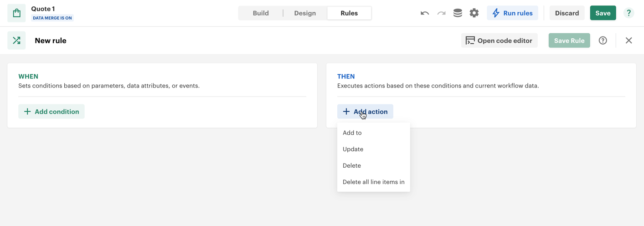The height and width of the screenshot is (226, 644).
Task: Choose 'Update' from action menu
Action: point(353,149)
